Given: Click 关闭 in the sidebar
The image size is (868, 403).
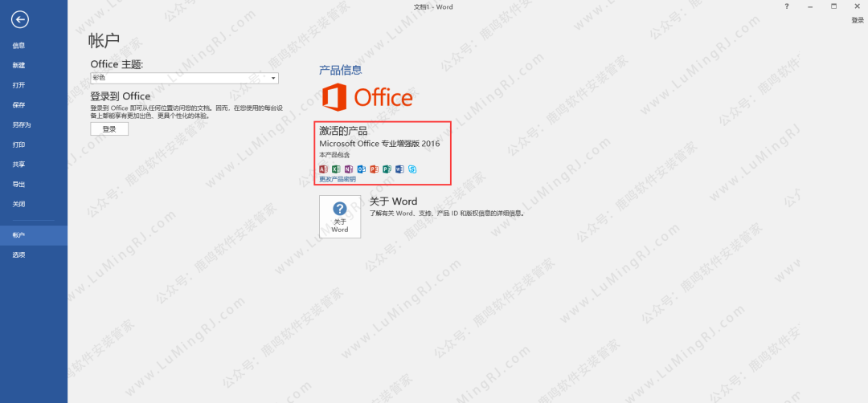Looking at the screenshot, I should point(34,204).
